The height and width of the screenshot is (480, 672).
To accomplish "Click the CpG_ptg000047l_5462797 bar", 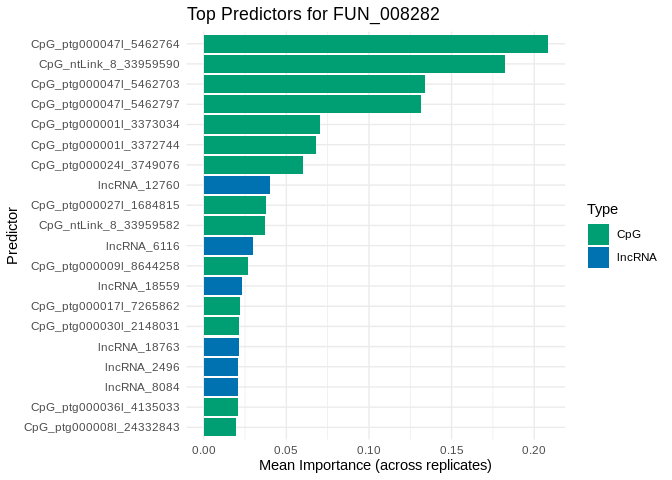I will pos(312,104).
